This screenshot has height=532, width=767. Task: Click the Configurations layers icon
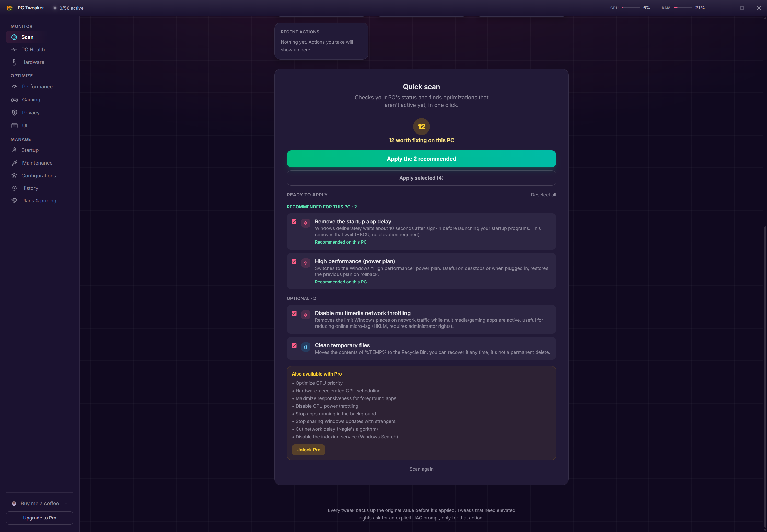pyautogui.click(x=14, y=176)
